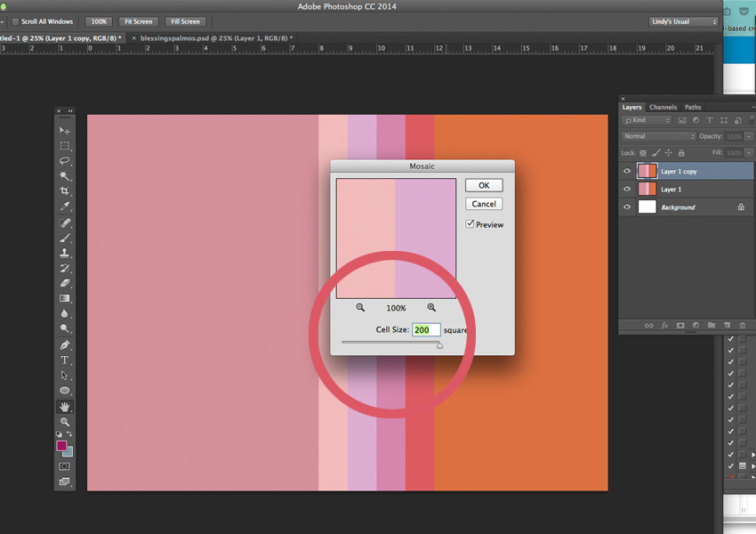Screen dimensions: 756x534
Task: Enable Scroll All Windows checkbox
Action: click(x=15, y=21)
